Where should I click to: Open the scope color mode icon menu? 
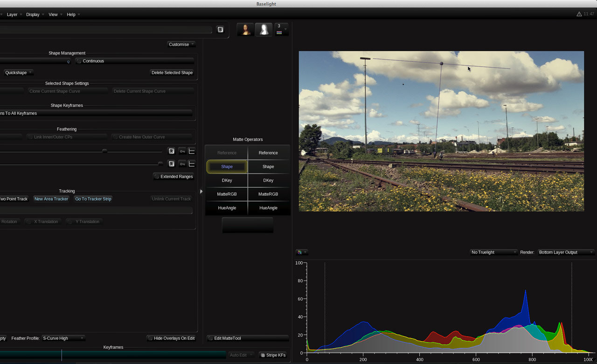pos(301,252)
